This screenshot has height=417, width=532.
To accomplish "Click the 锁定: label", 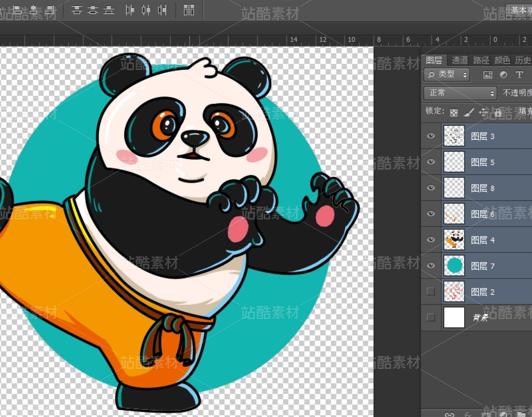I will (x=435, y=111).
